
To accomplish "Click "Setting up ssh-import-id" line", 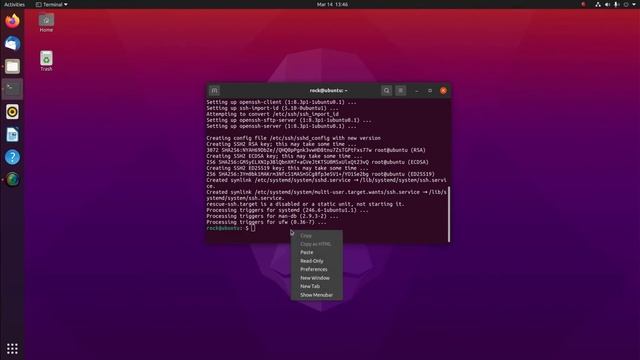I will (272, 108).
